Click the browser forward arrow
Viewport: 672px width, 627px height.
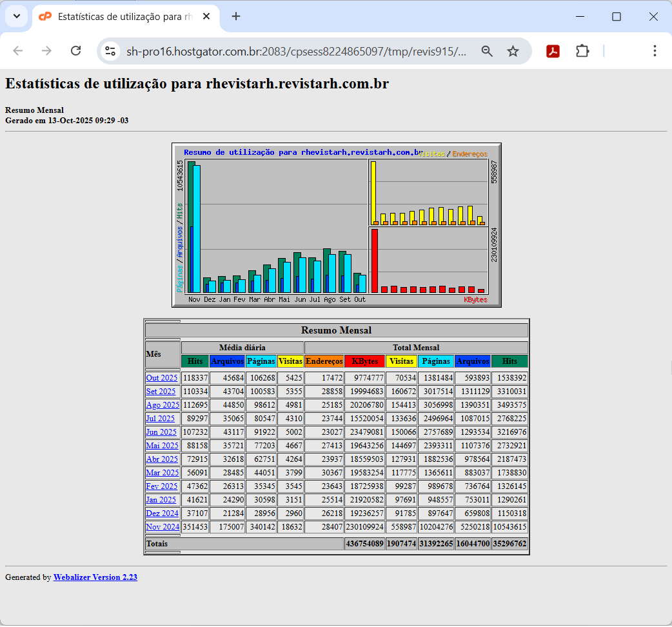[46, 51]
